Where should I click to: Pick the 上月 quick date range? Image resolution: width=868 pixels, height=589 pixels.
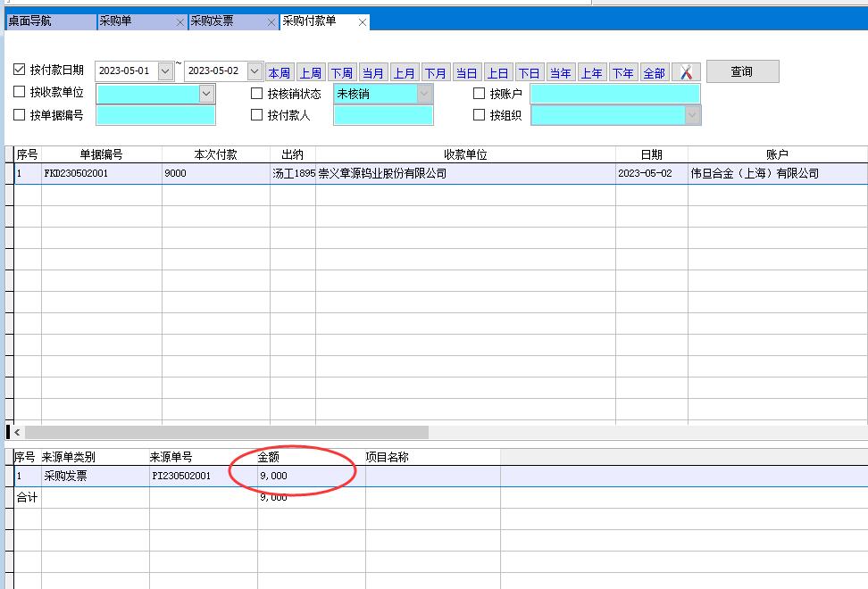click(x=405, y=73)
